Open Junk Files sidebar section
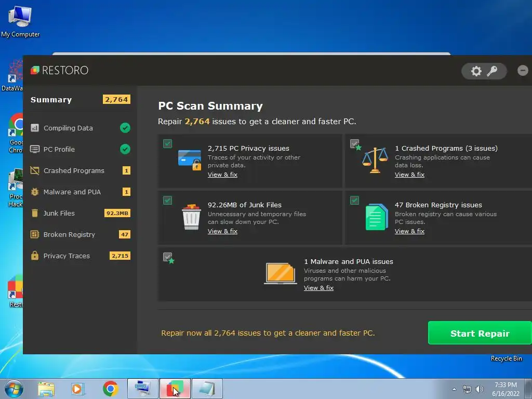 (81, 213)
